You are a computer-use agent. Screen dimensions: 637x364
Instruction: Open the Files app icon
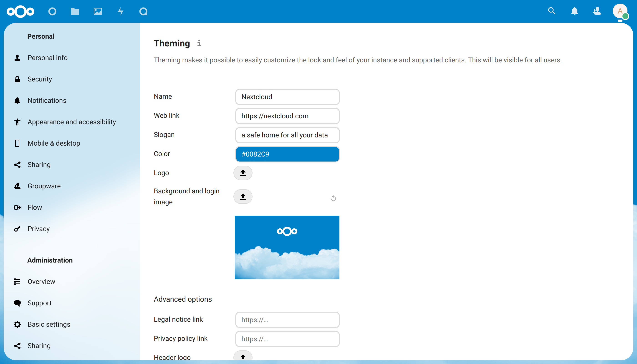tap(75, 11)
